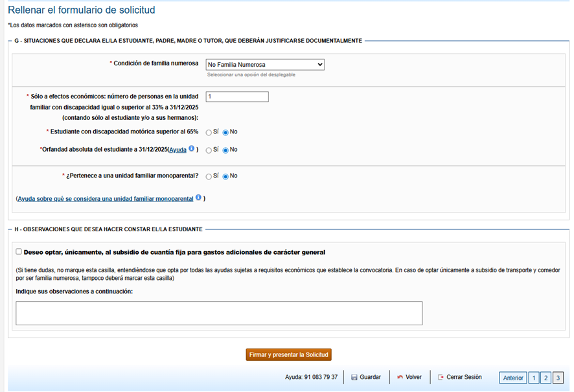
Task: Click the Indique sus observaciones a continuación label
Action: (x=75, y=292)
